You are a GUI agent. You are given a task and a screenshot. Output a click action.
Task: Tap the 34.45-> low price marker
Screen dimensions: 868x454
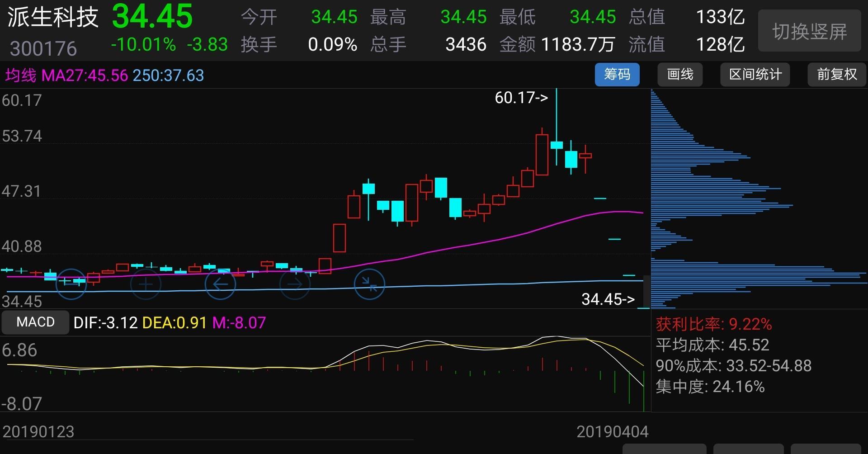(608, 299)
